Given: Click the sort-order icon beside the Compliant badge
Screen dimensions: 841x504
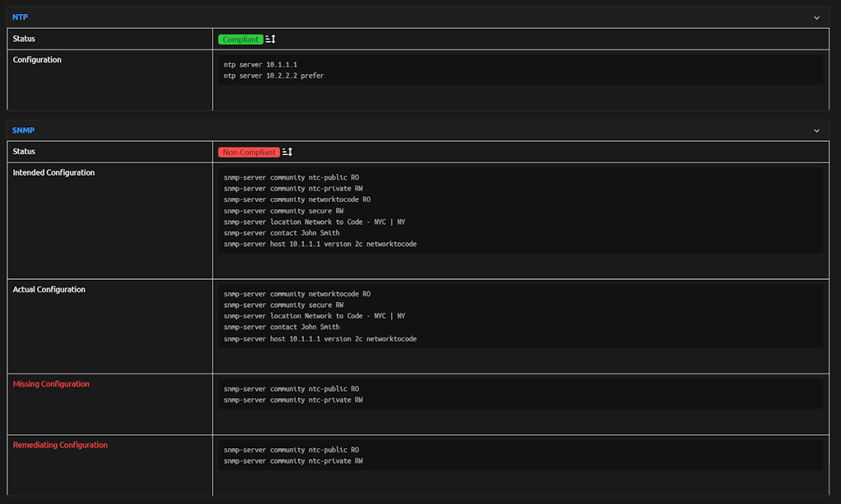Looking at the screenshot, I should (271, 39).
